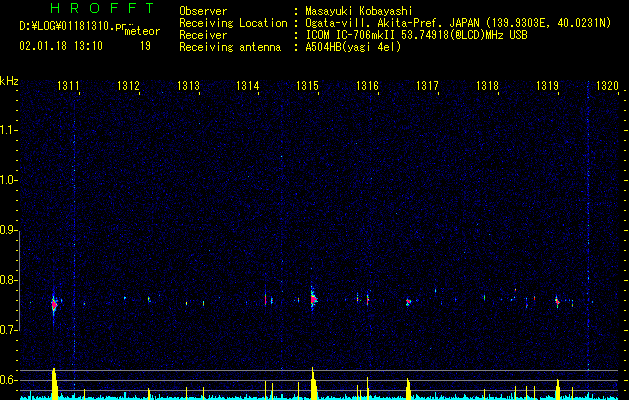Click the 0.7 frequency axis label

click(9, 330)
